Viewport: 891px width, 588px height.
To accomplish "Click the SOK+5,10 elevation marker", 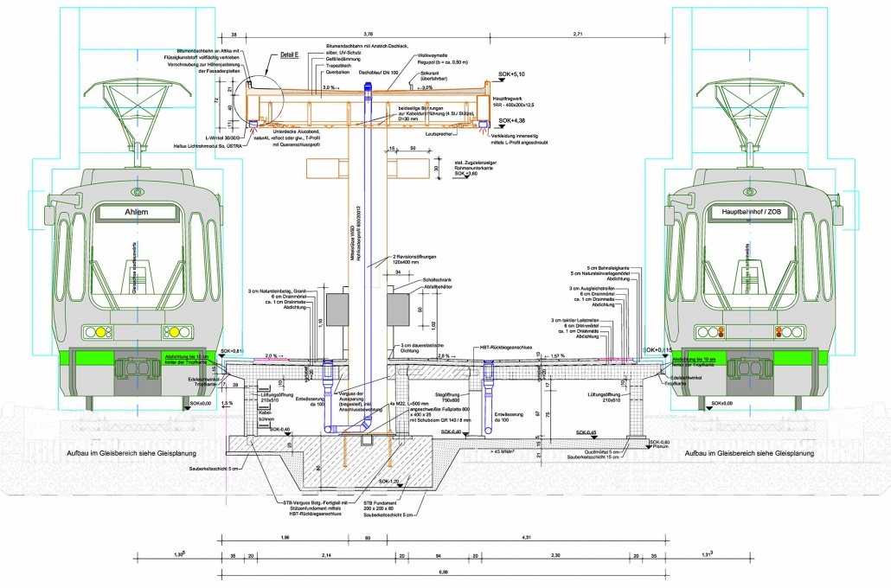I will coord(511,76).
